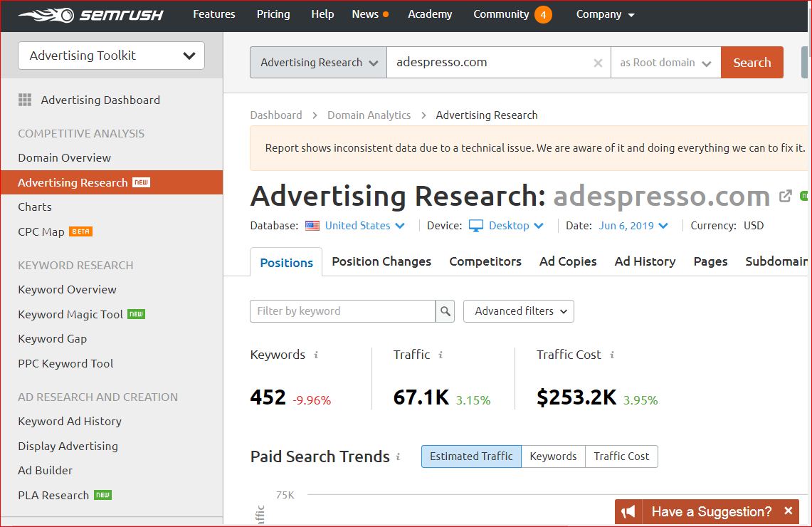
Task: Click into the Filter by keyword field
Action: click(x=343, y=311)
